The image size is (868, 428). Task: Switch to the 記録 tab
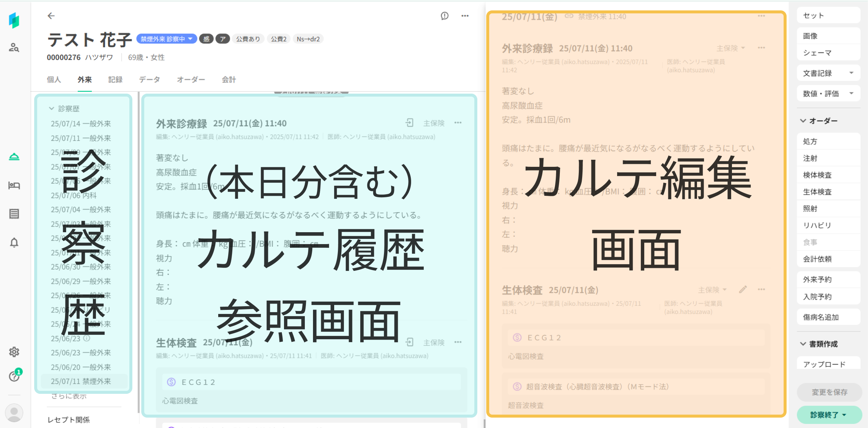click(115, 80)
